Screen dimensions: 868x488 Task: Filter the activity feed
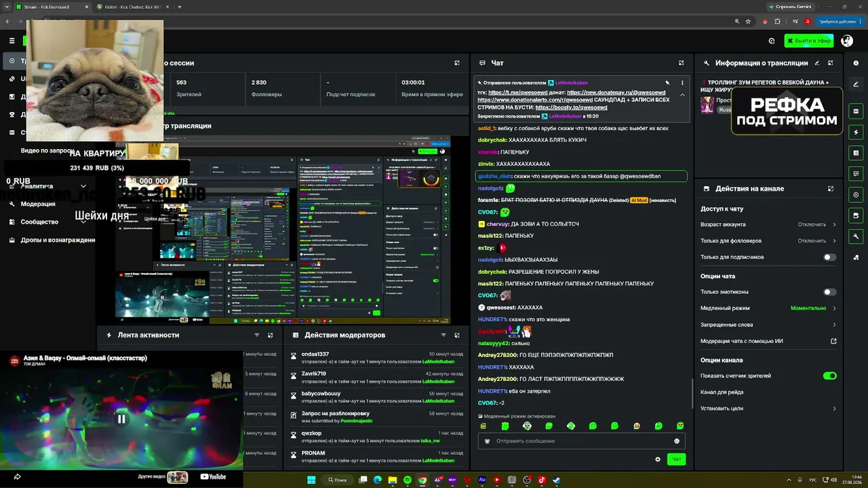pyautogui.click(x=257, y=335)
